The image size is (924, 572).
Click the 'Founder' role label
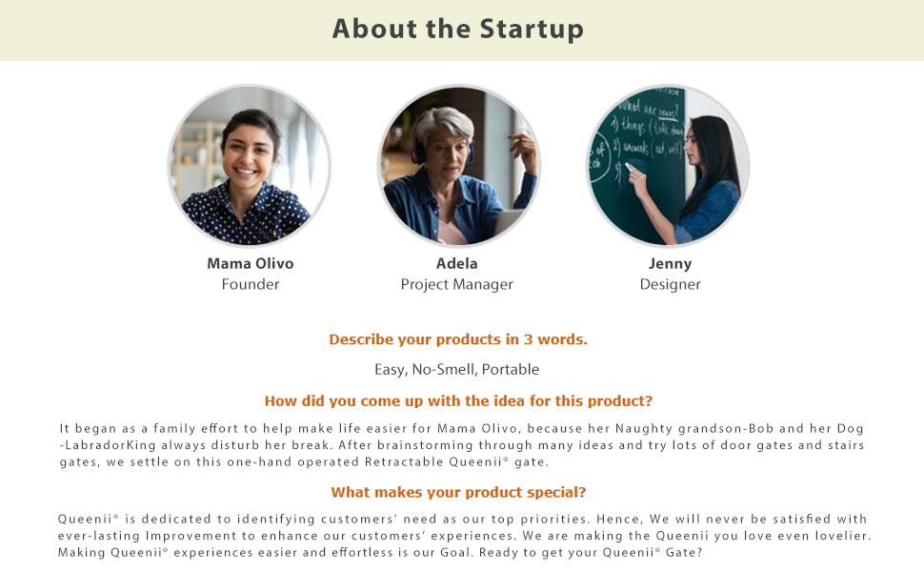point(251,284)
